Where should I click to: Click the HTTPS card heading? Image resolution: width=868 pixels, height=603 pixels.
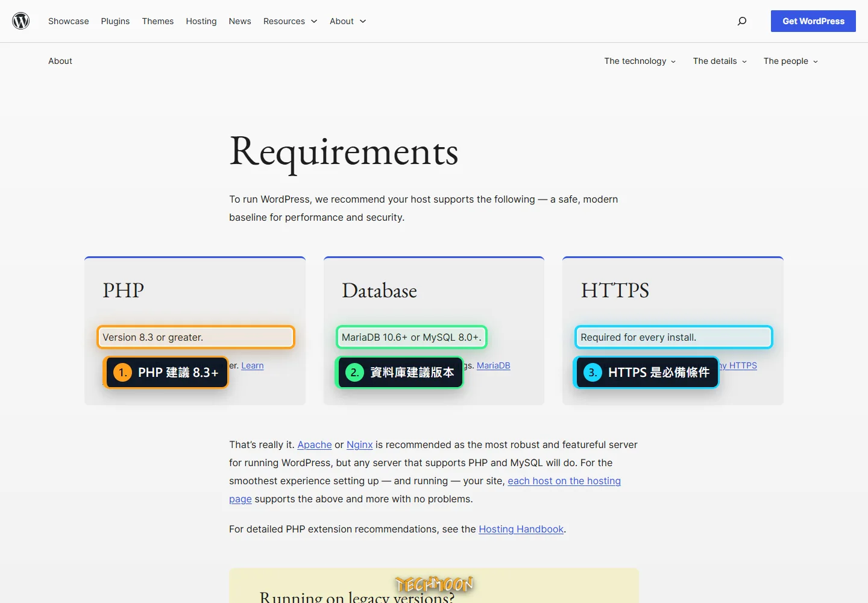(615, 290)
